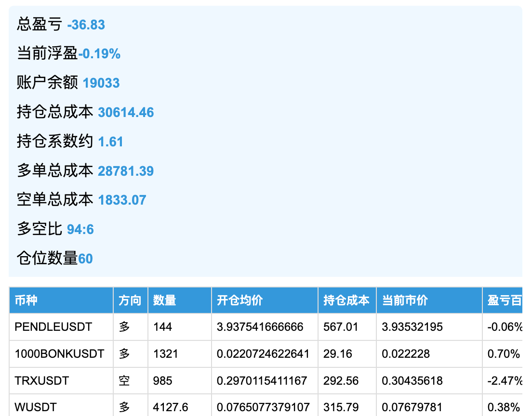Click quantity 4127.6 in WUSDT row
Image resolution: width=532 pixels, height=416 pixels.
click(171, 407)
